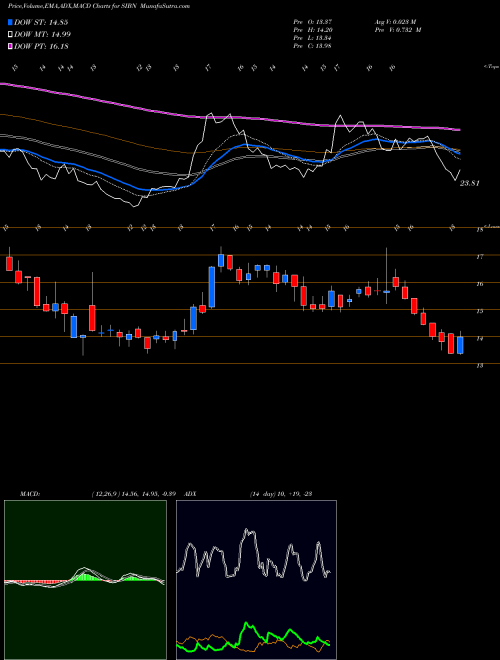This screenshot has height=660, width=500.
Task: Open the MACD histogram thumbnail chart
Action: point(85,580)
